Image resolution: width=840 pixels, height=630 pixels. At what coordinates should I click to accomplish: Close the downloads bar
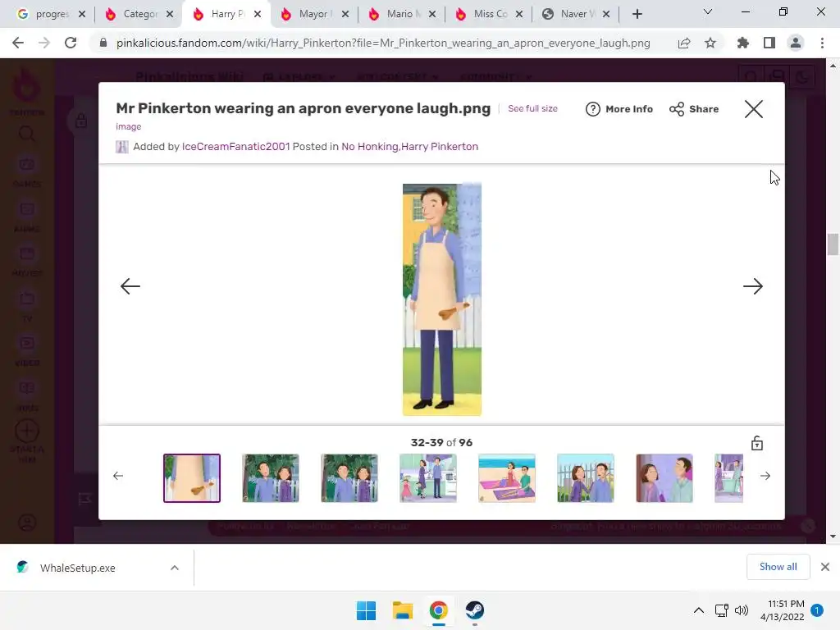point(825,567)
